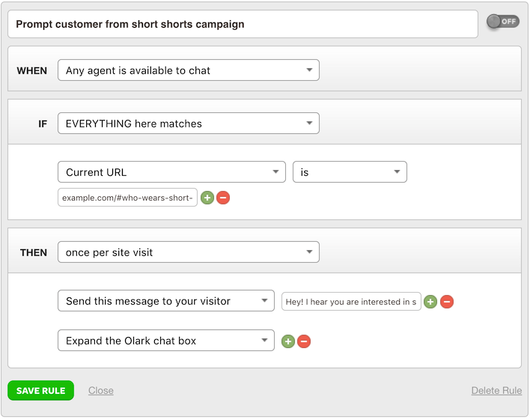Click the Save Rule button
This screenshot has width=530, height=420.
click(40, 391)
